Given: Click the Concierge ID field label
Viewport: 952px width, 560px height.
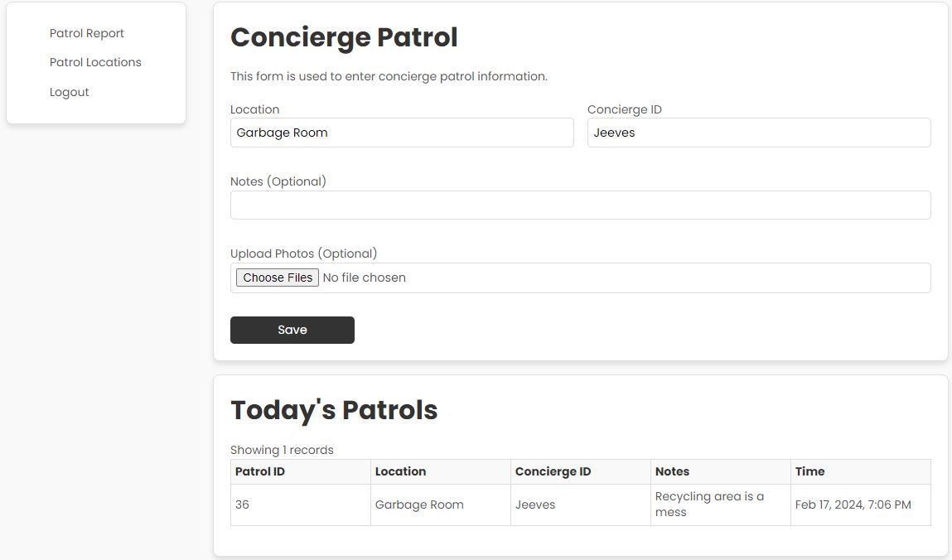Looking at the screenshot, I should coord(624,109).
